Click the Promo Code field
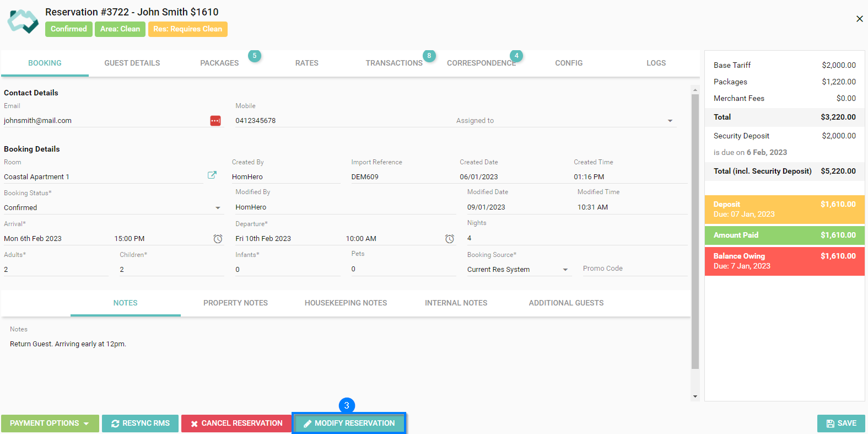 tap(635, 269)
